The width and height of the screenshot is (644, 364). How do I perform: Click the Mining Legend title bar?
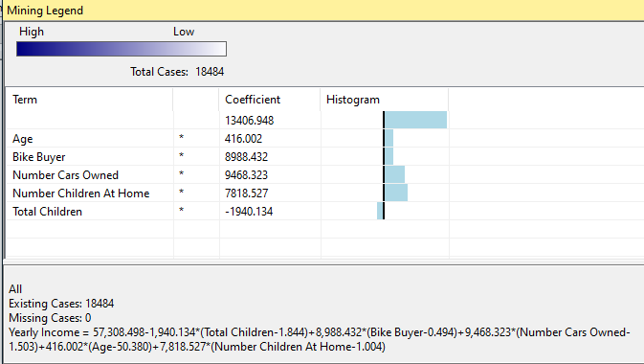323,11
